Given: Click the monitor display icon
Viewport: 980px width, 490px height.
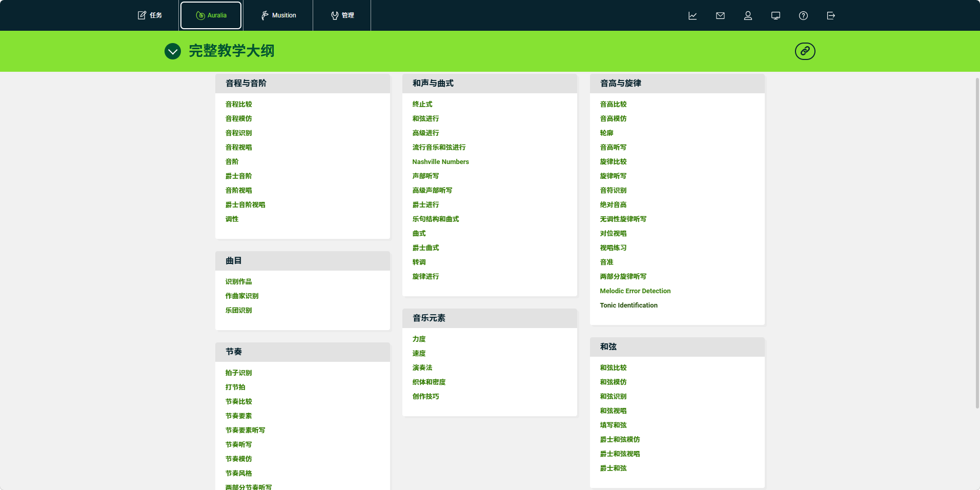Looking at the screenshot, I should [775, 15].
